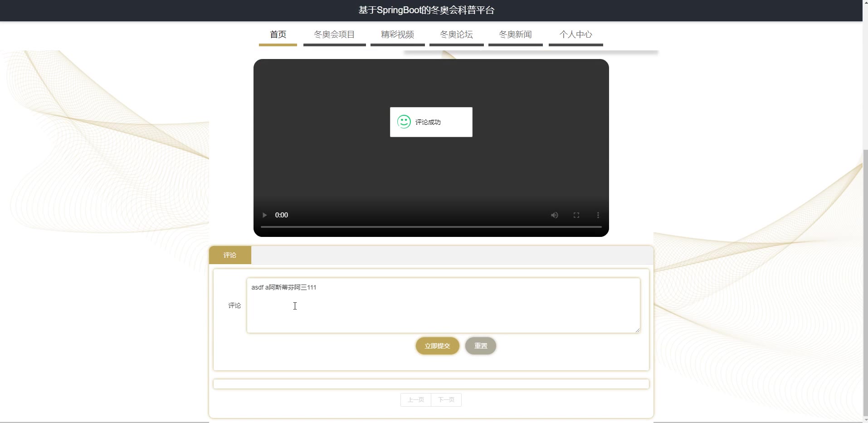Viewport: 868px width, 423px height.
Task: Open 精彩视频 page
Action: (x=397, y=34)
